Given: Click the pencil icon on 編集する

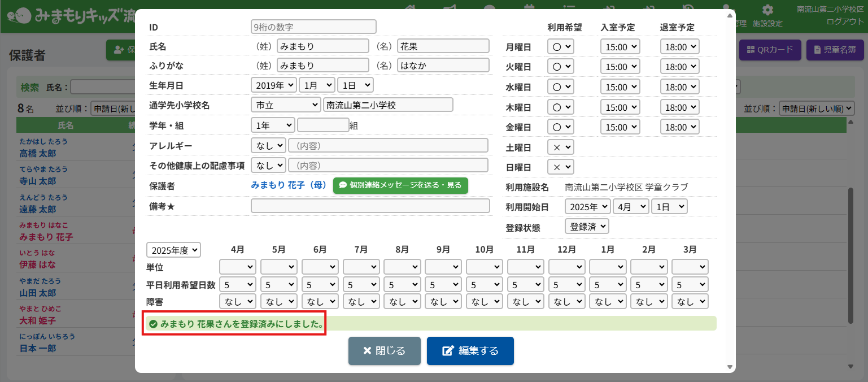Looking at the screenshot, I should pyautogui.click(x=448, y=351).
